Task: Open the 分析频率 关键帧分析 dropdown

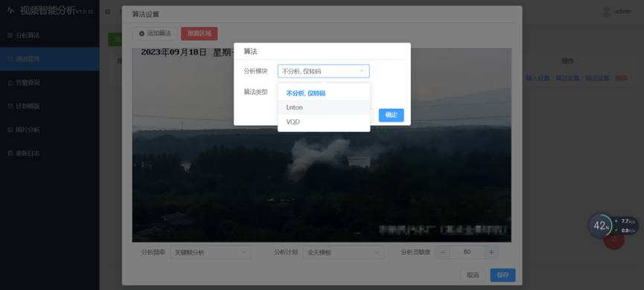Action: click(210, 252)
